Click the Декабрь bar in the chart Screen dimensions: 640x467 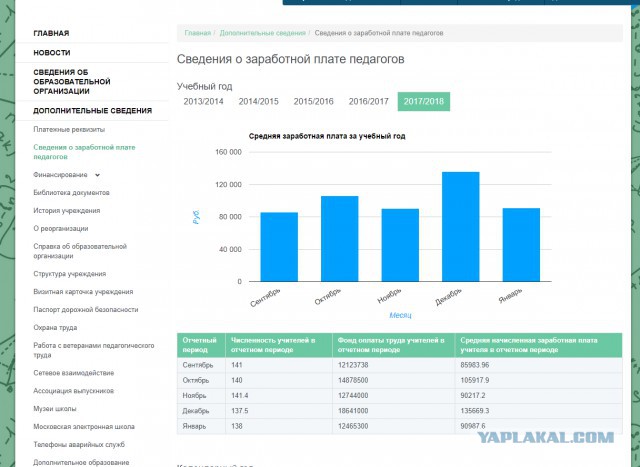460,228
